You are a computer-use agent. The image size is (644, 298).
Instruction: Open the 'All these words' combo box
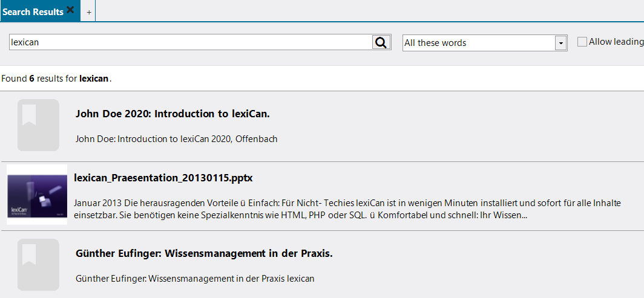coord(478,43)
